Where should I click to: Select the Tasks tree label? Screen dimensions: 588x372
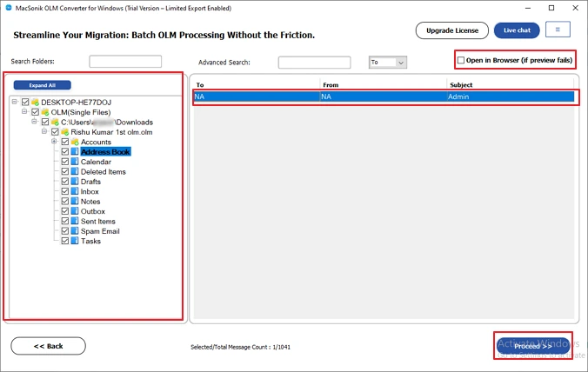pyautogui.click(x=90, y=242)
